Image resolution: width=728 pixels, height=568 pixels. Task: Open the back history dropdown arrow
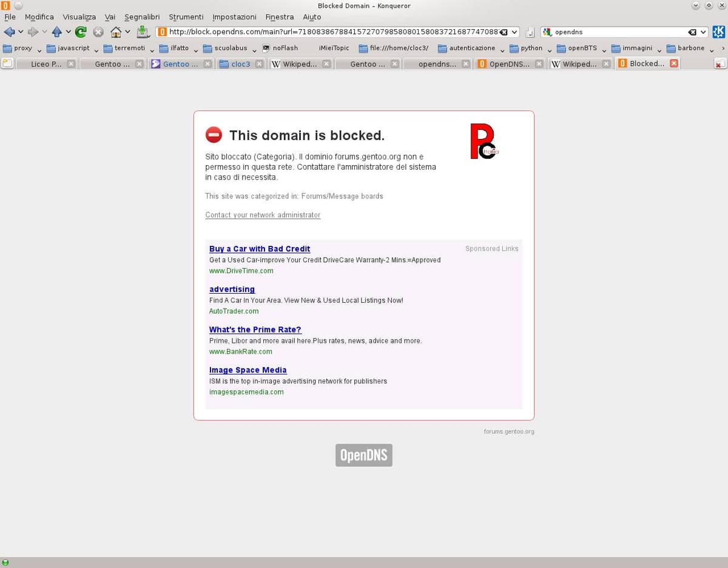(21, 32)
